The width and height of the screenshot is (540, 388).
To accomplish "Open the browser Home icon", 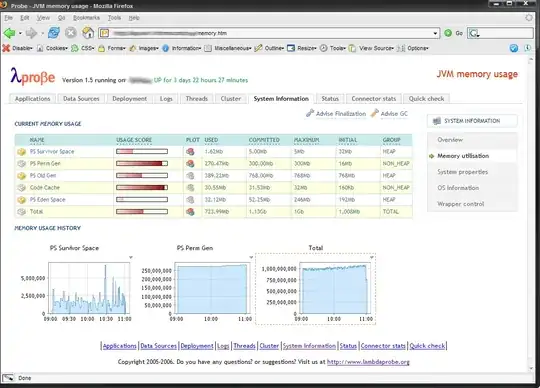I will point(88,33).
